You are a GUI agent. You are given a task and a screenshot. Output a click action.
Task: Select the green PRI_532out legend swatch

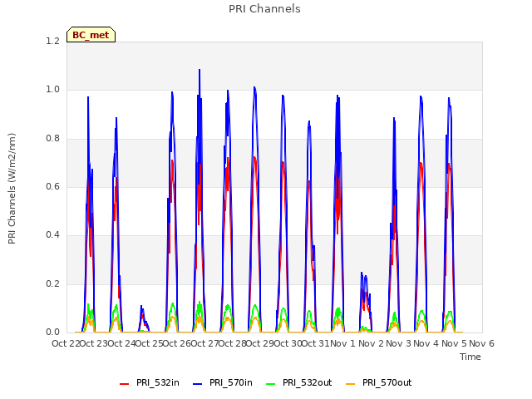pyautogui.click(x=271, y=383)
